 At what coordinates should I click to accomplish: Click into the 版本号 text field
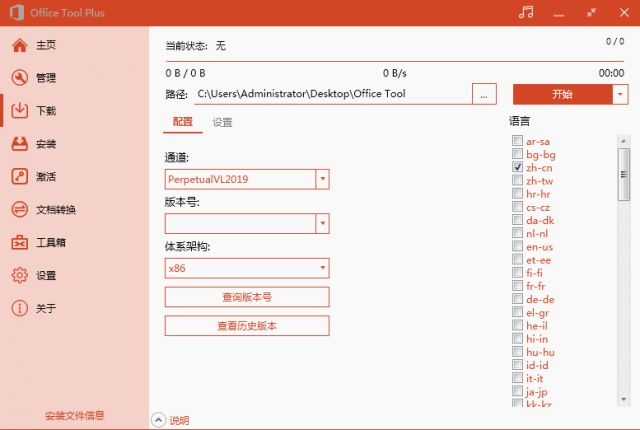240,224
